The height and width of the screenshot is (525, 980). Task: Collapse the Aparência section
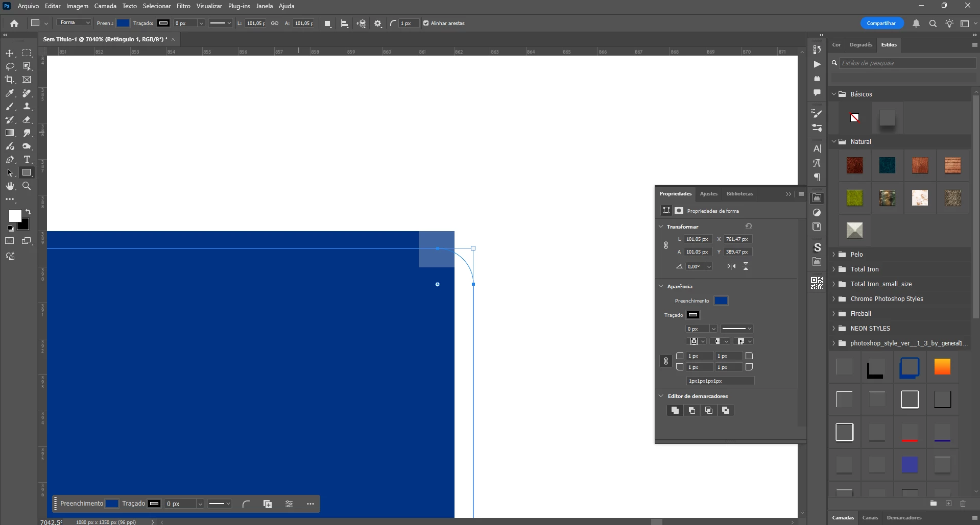tap(661, 286)
